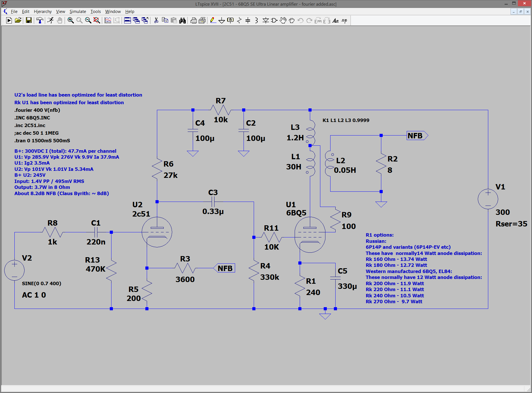Click the Print icon

coord(194,20)
